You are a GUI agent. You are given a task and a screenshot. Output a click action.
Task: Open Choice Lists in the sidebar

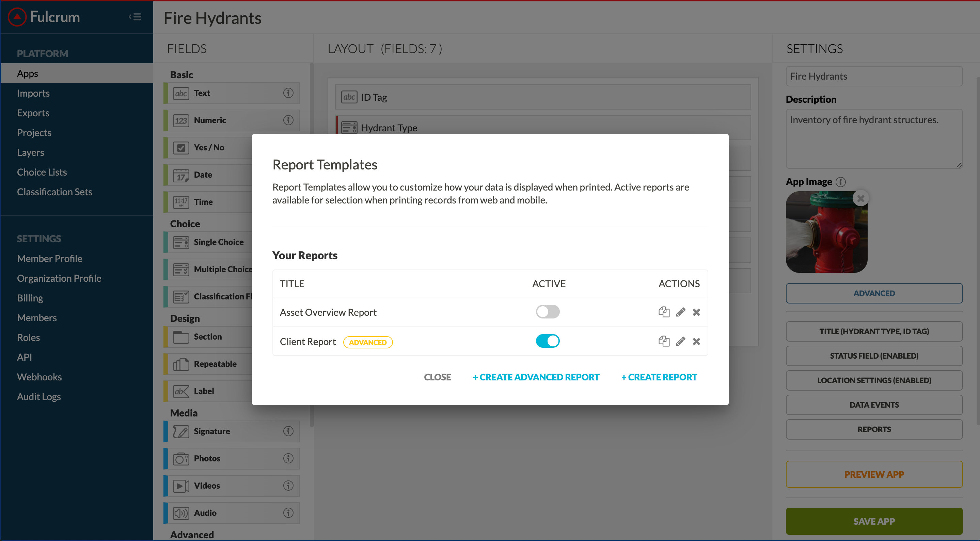[x=42, y=172]
